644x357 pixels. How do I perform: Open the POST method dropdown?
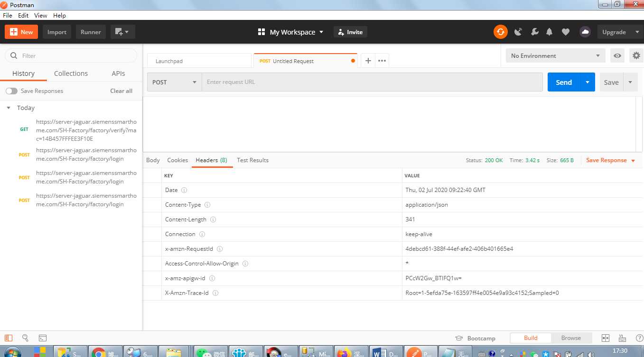tap(175, 82)
